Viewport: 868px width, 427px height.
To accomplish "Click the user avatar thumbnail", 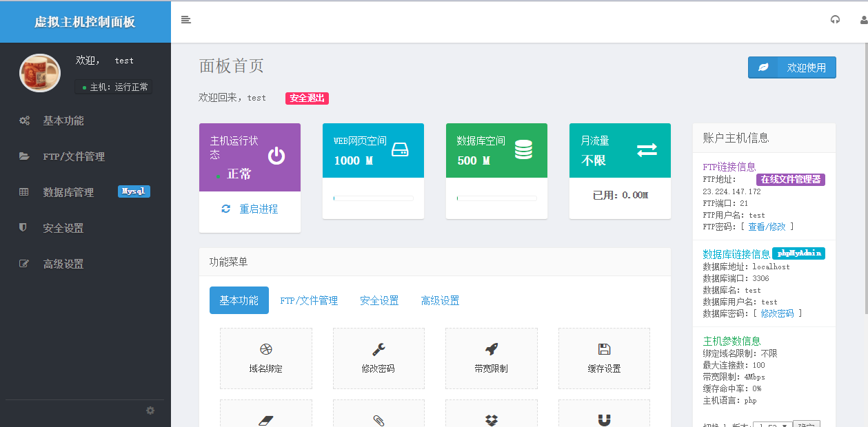I will coord(39,73).
